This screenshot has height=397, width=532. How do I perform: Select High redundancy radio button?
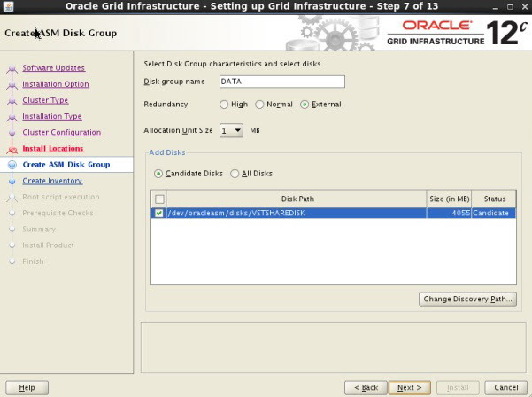[224, 105]
